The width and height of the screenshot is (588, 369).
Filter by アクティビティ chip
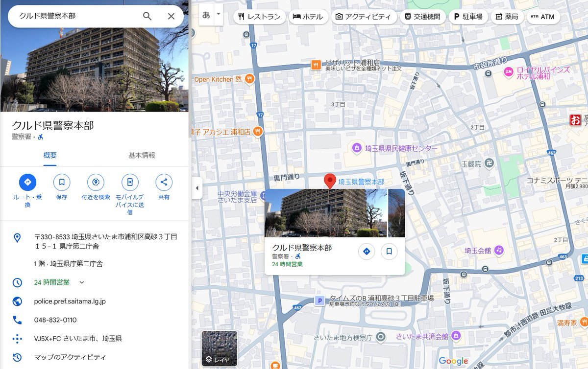[x=363, y=17]
